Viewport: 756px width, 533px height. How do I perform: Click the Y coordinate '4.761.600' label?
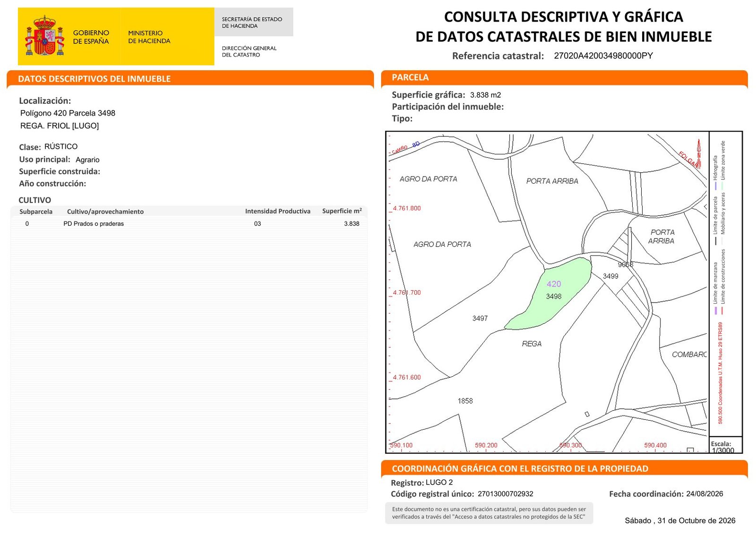406,377
